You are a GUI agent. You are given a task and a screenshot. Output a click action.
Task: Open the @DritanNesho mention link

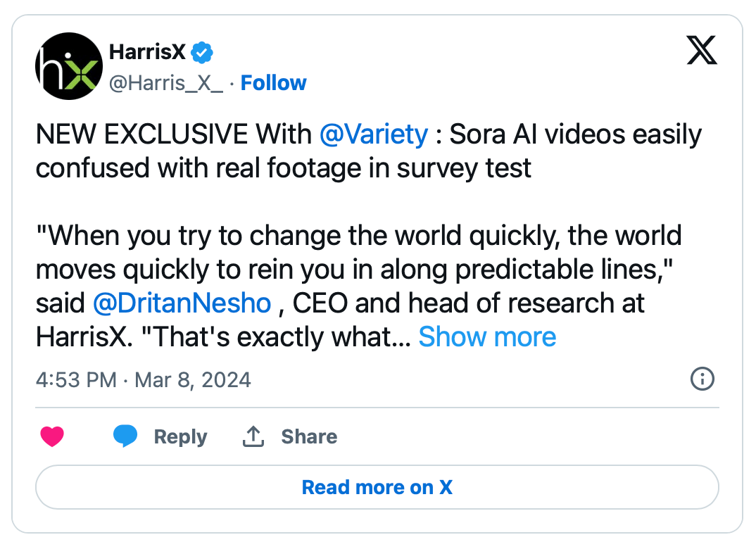coord(182,303)
